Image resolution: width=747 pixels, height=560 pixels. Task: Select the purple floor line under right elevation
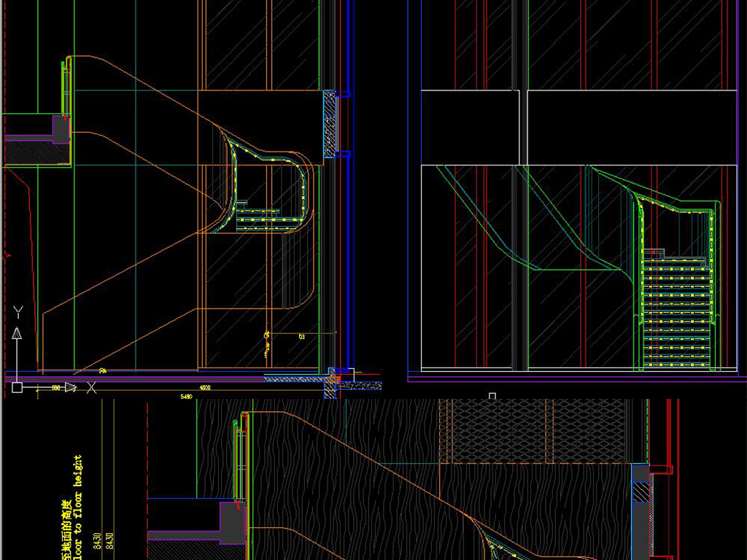576,378
